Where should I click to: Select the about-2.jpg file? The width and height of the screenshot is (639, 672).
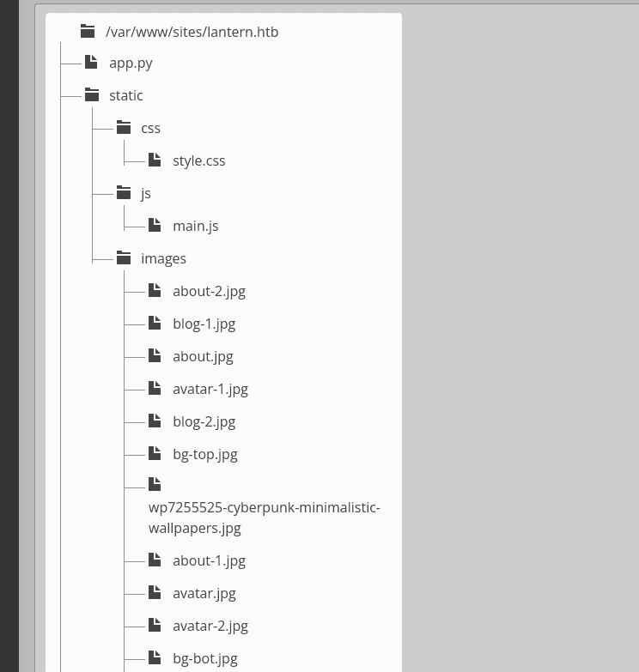point(209,292)
